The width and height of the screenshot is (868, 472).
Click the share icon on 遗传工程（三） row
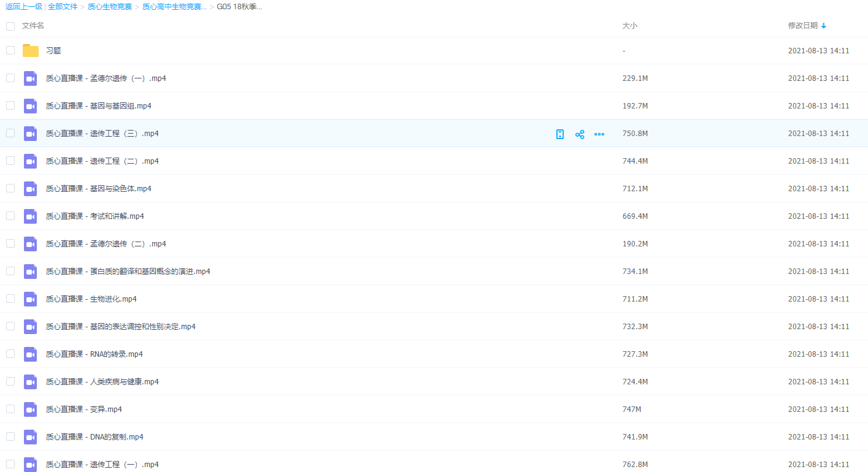(580, 134)
